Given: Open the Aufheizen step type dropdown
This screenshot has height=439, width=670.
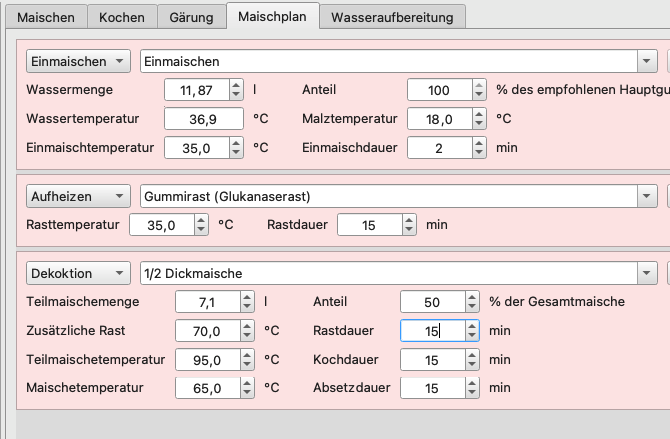Looking at the screenshot, I should point(78,195).
